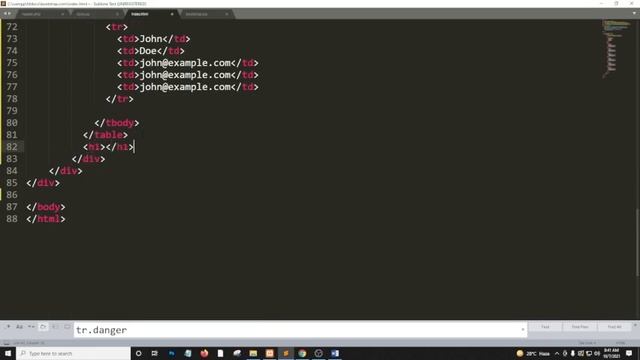Open File Explorer from the taskbar
Viewport: 640px width, 360px height.
click(x=253, y=353)
